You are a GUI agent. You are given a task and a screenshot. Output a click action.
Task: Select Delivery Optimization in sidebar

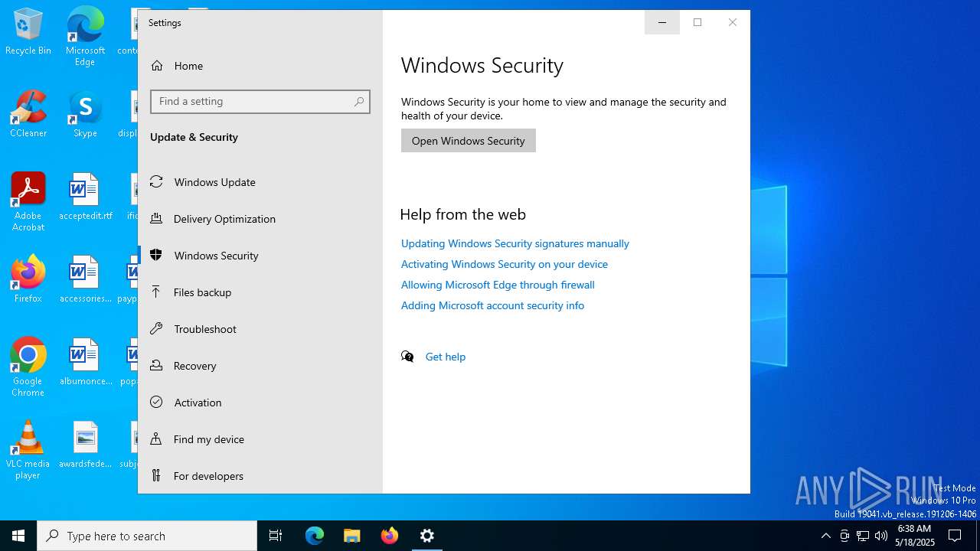(260, 219)
